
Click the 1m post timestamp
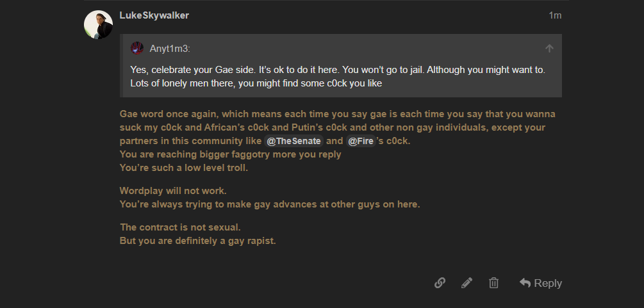555,15
